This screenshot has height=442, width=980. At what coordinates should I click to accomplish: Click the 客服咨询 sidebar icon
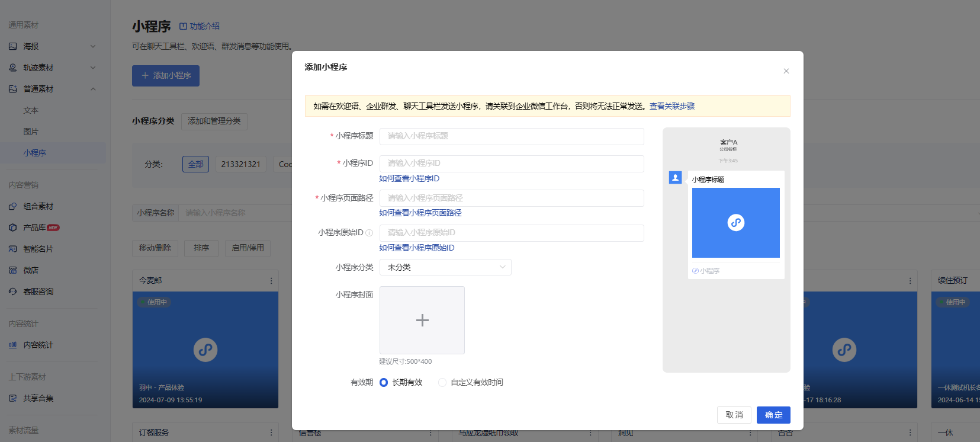tap(13, 292)
